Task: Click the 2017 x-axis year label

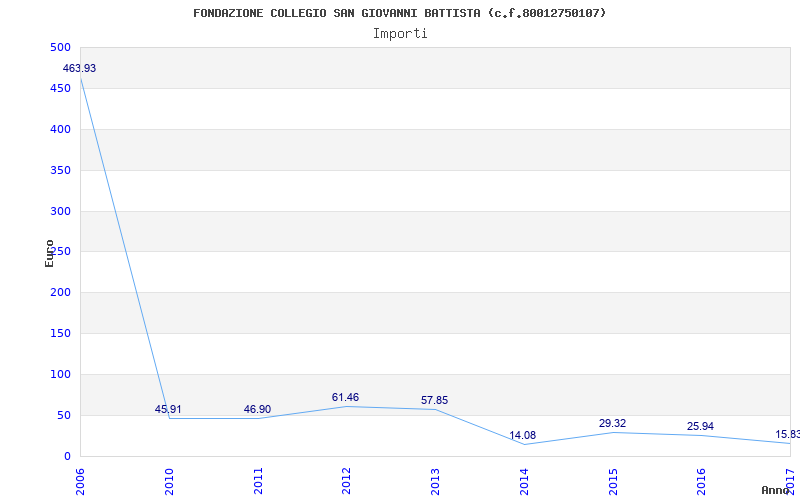Action: [790, 481]
